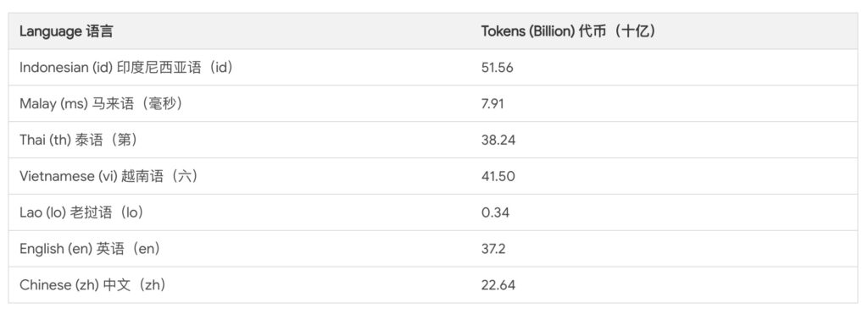This screenshot has width=868, height=314.
Task: Click the 7.91 token value
Action: click(x=492, y=104)
